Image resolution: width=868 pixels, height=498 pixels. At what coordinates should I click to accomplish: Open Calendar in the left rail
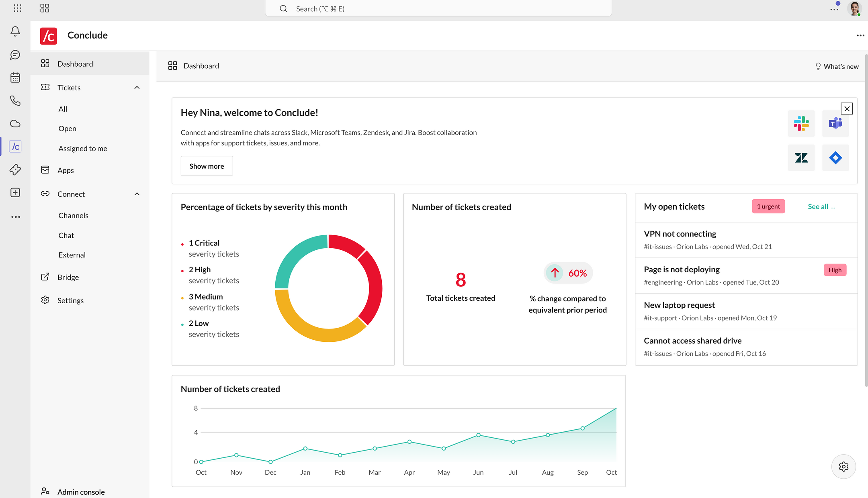[x=15, y=78]
